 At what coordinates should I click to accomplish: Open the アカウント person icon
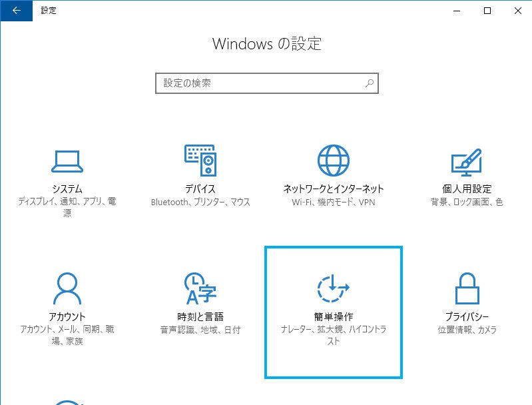coord(67,288)
